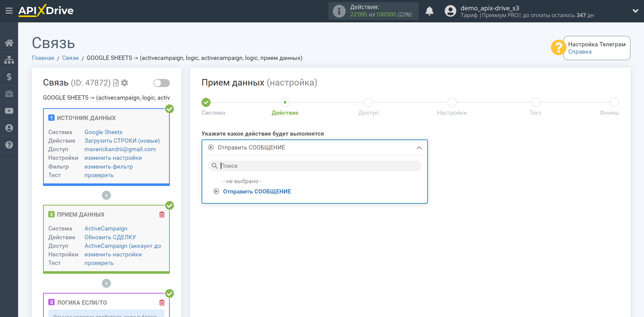
Task: Click проверить in ИСТОЧНИК ДАННЫХ block
Action: point(99,175)
